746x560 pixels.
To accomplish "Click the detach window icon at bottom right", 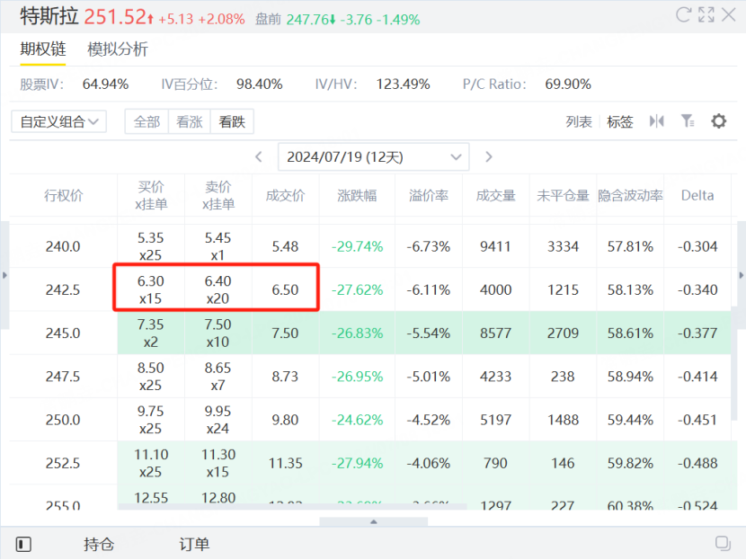I will (x=723, y=543).
